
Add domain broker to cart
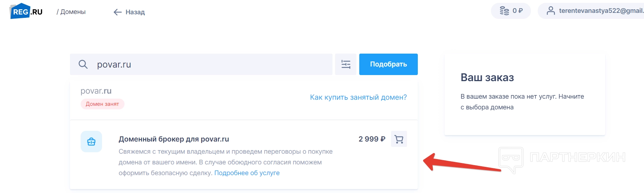399,139
